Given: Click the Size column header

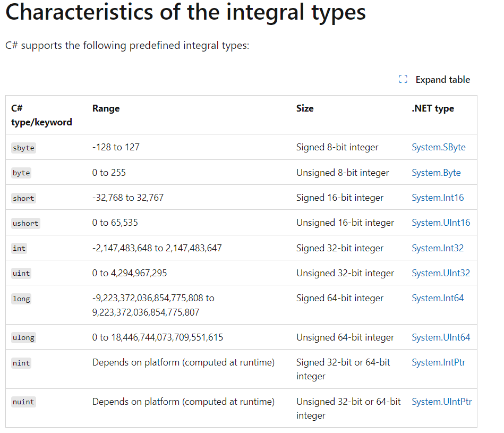Looking at the screenshot, I should 305,108.
